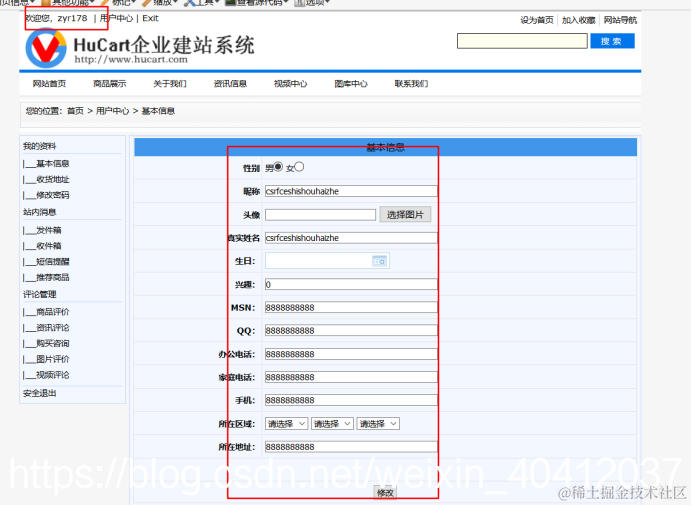Focus the 兴趣 input field
Screen dimensions: 692x506
[351, 285]
